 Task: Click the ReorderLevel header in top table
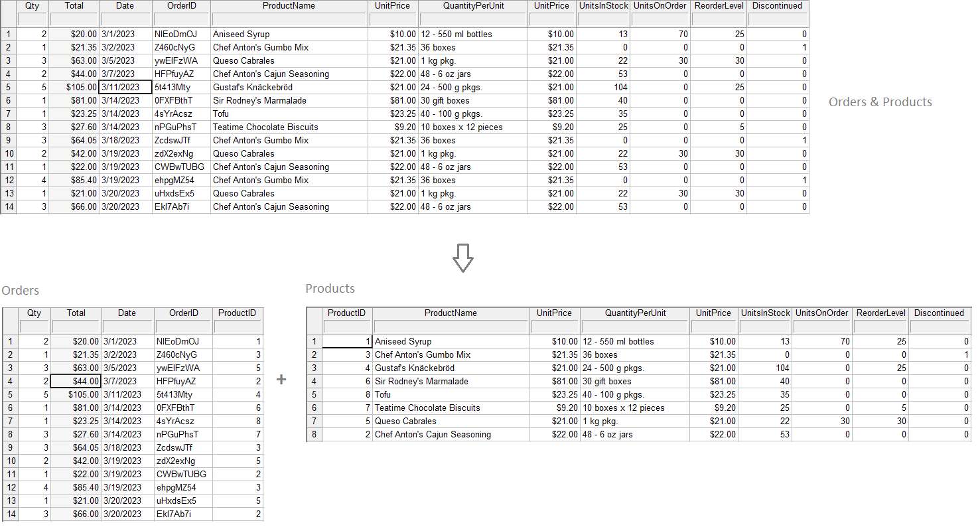coord(719,6)
